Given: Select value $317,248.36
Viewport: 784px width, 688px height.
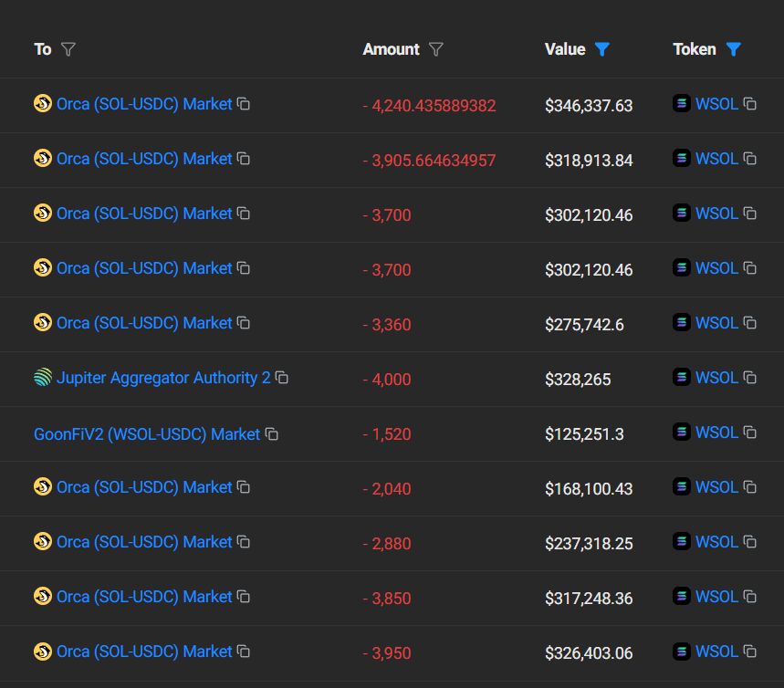Looking at the screenshot, I should click(589, 599).
